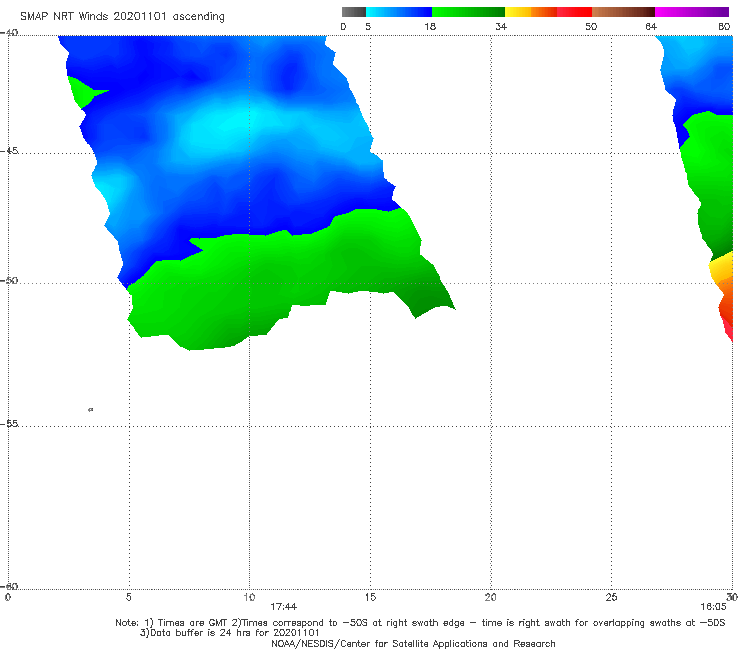Click the yellow wind area in the right swath

click(722, 268)
